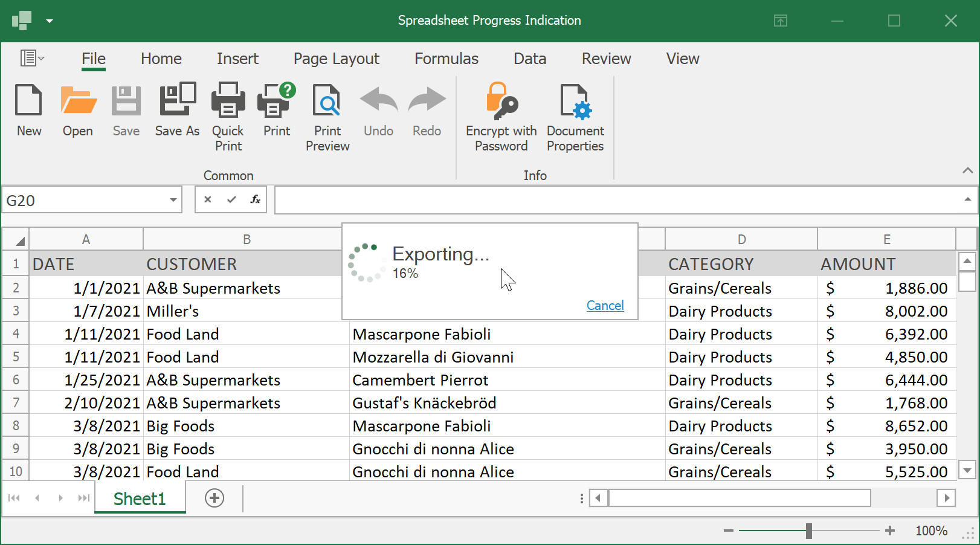
Task: Cancel the export operation
Action: [605, 306]
